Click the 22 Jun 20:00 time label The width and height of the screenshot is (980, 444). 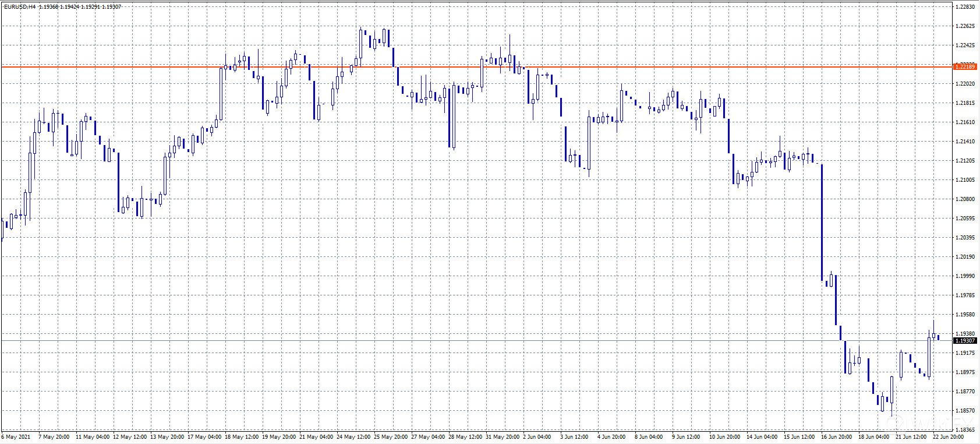(x=948, y=436)
